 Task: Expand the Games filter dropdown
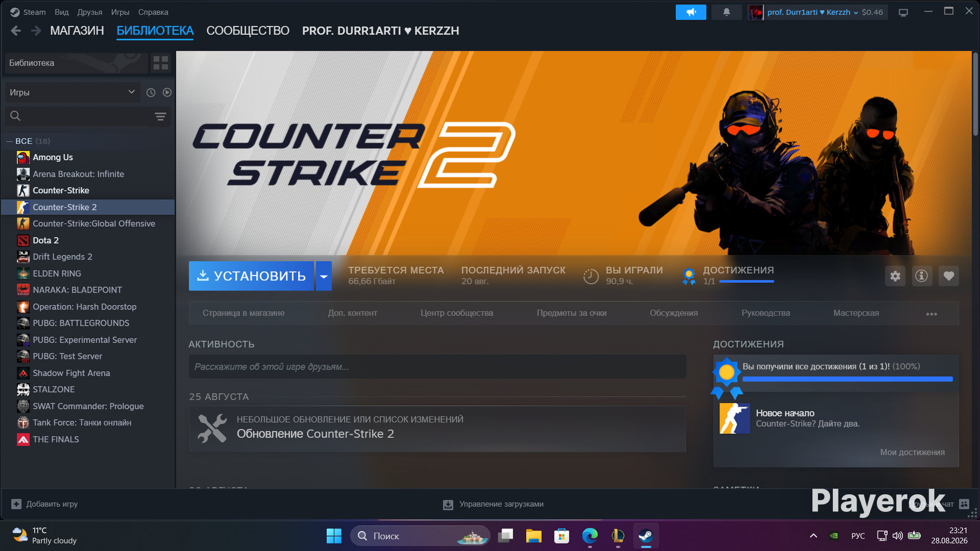(72, 93)
